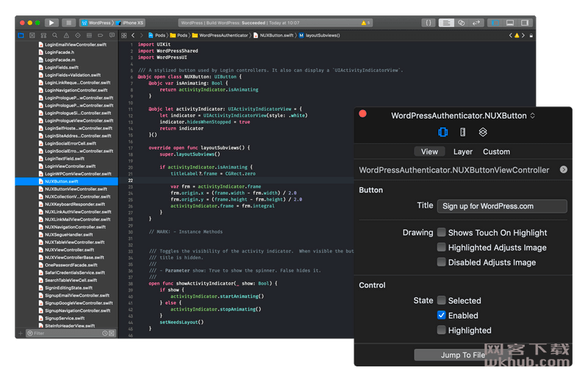Toggle the left Navigator panel

pyautogui.click(x=495, y=23)
